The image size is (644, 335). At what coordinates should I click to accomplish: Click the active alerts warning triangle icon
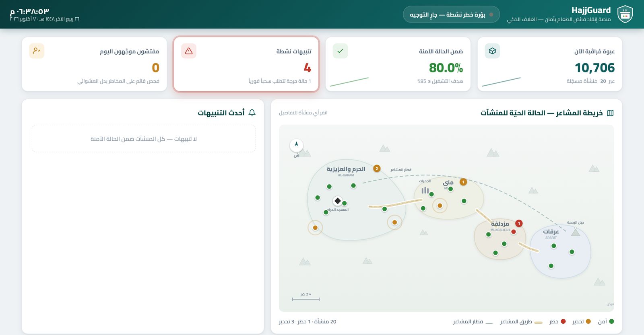click(189, 51)
